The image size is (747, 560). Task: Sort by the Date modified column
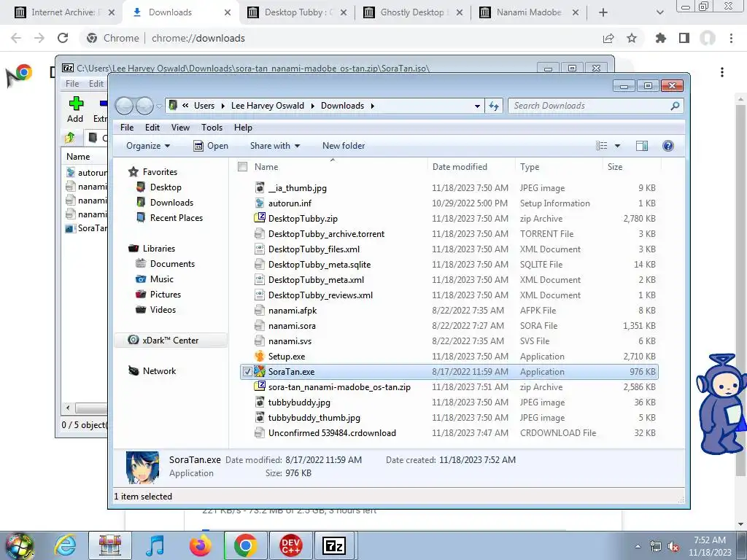471,167
